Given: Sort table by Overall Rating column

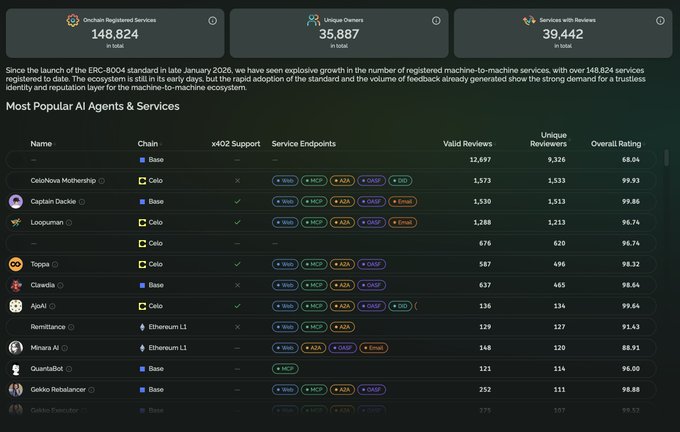Looking at the screenshot, I should click(x=618, y=144).
